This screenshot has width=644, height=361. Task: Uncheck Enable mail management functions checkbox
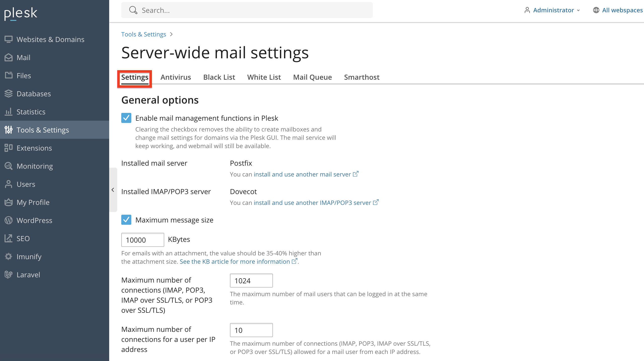click(126, 118)
